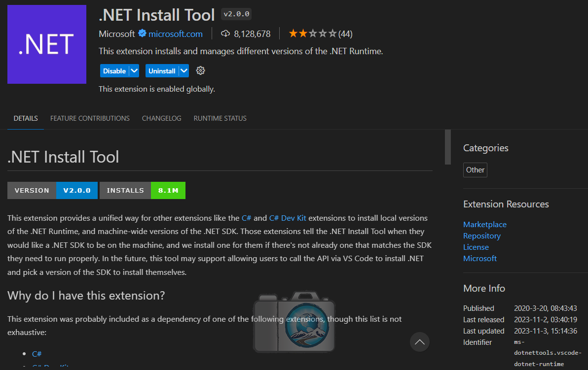View the Runtime Status tab
Screen dimensions: 588x370
[x=220, y=118]
